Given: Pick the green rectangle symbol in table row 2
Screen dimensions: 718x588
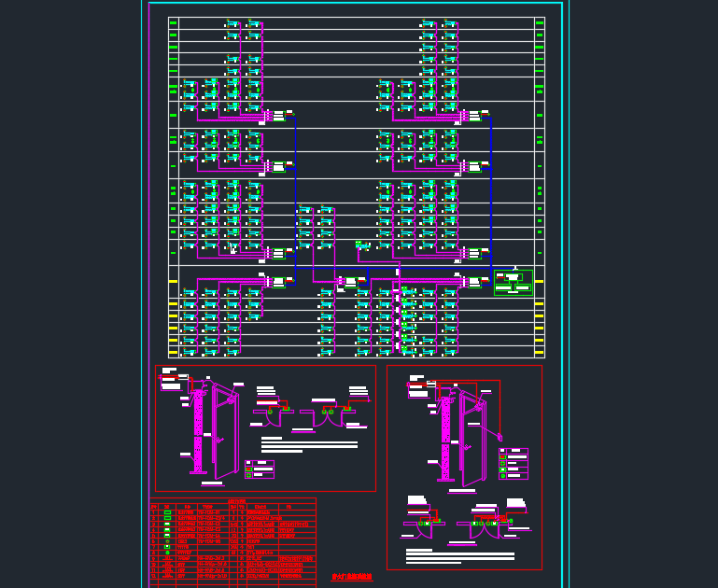Looking at the screenshot, I should coord(167,518).
